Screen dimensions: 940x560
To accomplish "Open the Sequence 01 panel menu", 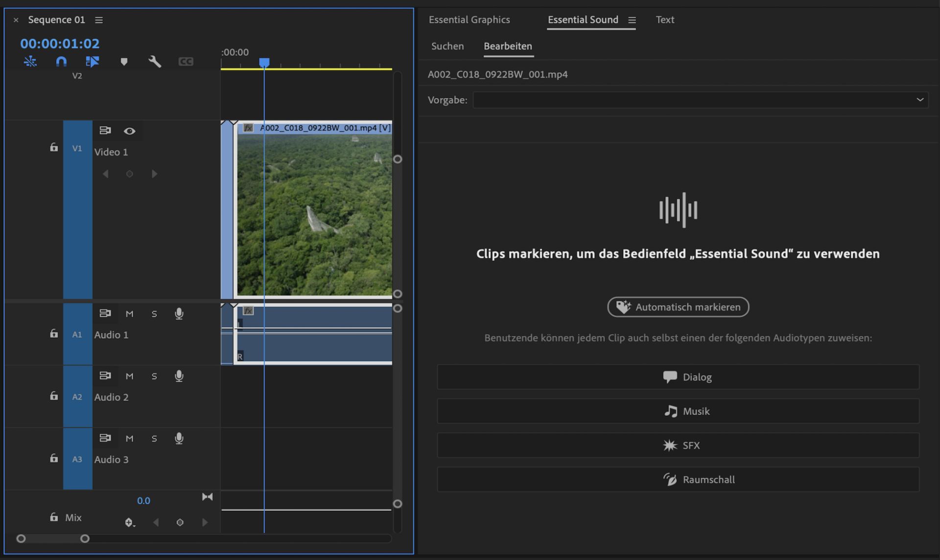I will pyautogui.click(x=99, y=20).
